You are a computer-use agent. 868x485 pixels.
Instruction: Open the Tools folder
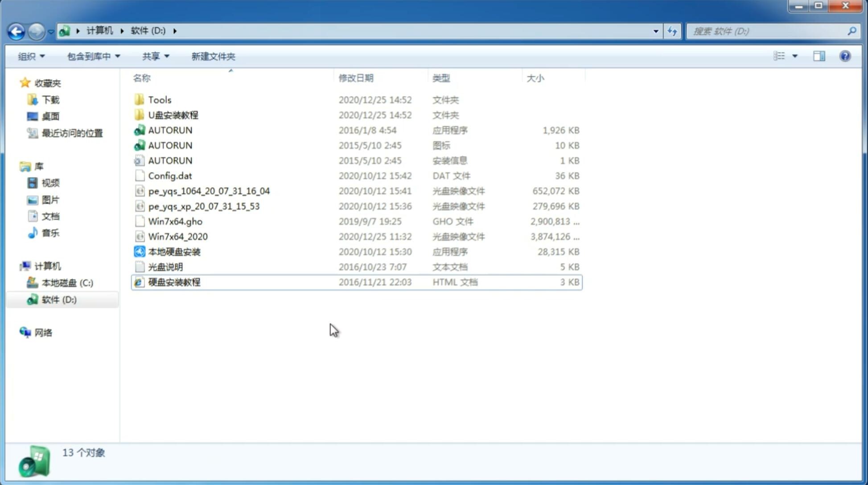click(x=159, y=99)
